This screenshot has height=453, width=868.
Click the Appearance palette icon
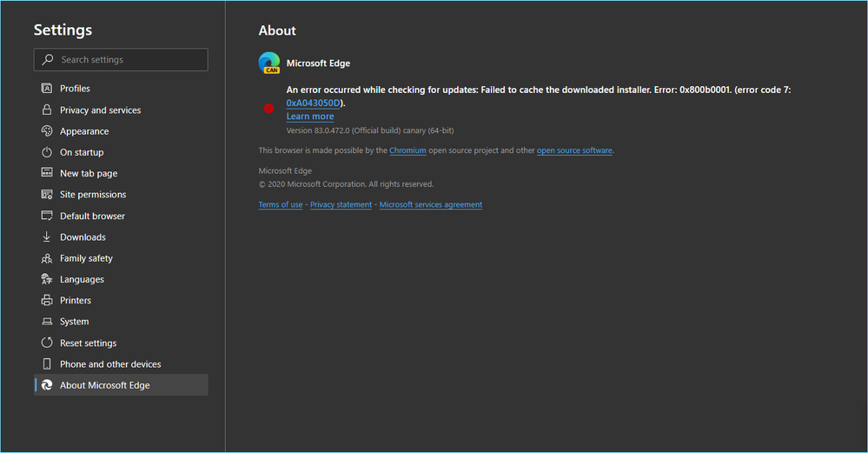point(47,131)
